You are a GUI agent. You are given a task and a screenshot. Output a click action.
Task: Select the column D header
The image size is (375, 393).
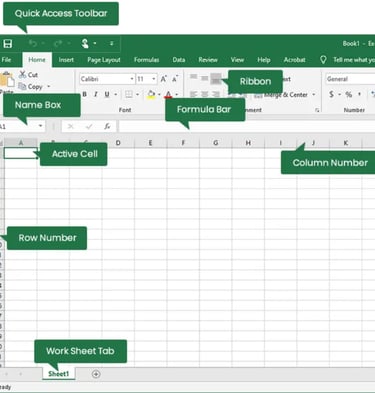point(118,143)
